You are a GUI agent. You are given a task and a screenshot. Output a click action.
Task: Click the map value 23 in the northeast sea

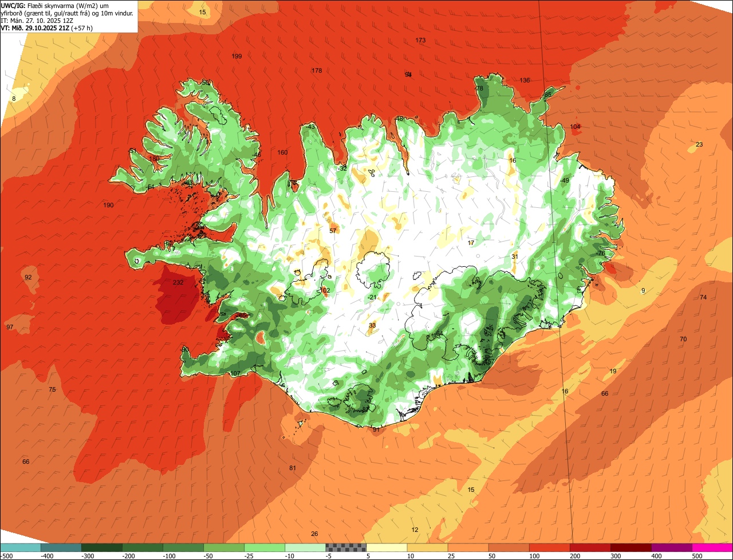699,144
